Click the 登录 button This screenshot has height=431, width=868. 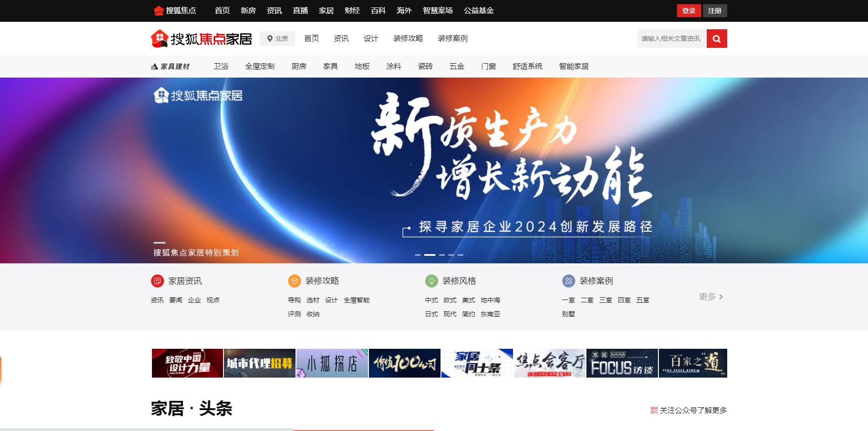click(x=689, y=11)
